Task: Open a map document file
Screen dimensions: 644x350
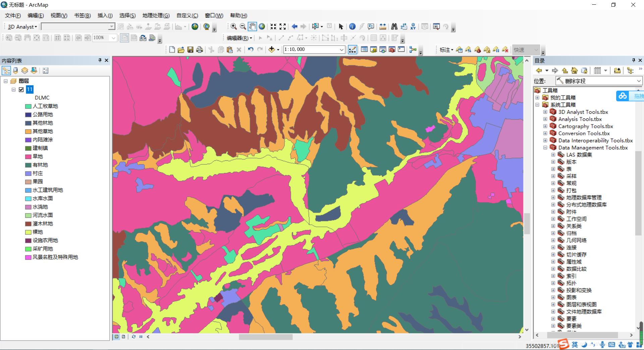Action: pos(181,50)
